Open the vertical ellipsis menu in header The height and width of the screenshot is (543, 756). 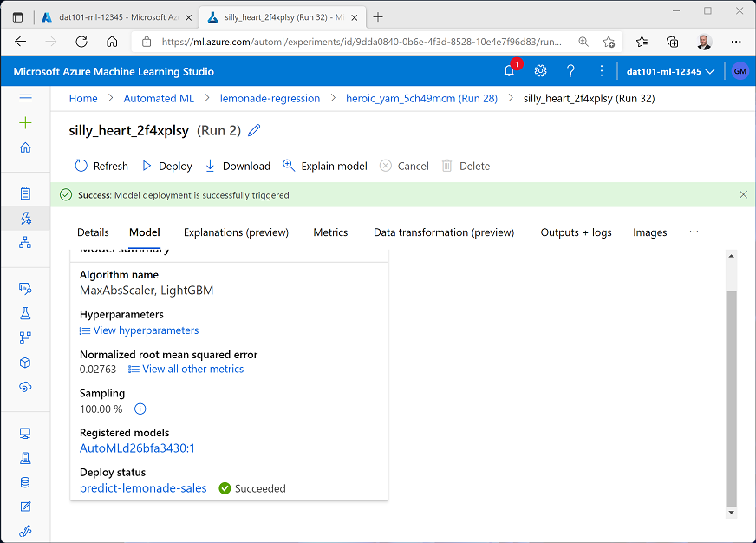point(602,71)
